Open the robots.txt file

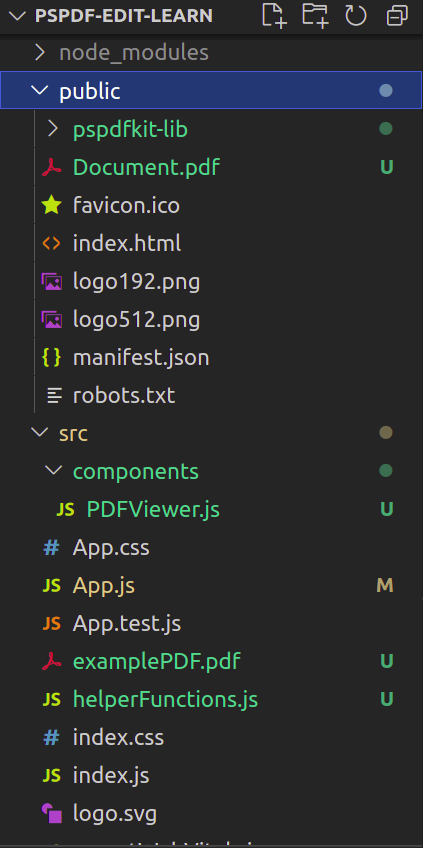click(124, 395)
